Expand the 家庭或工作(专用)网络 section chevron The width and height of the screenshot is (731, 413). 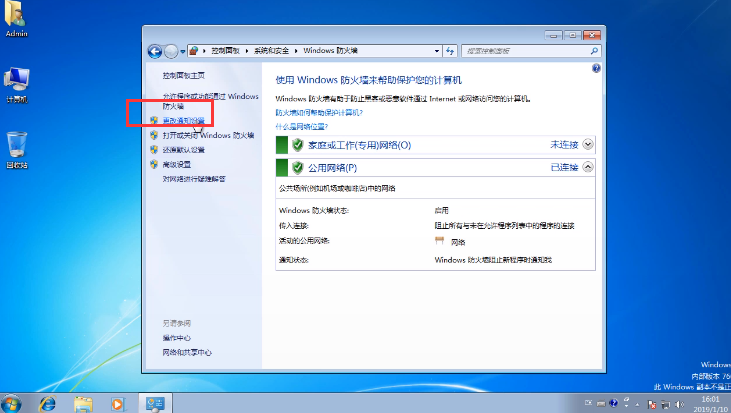click(588, 145)
